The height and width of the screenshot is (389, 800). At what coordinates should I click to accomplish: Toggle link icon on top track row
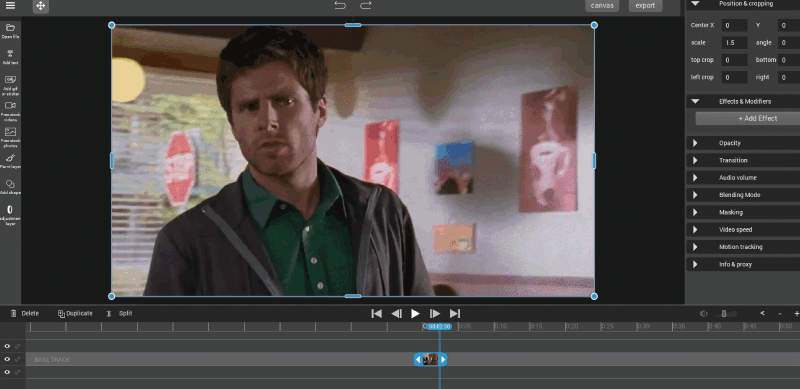pos(17,346)
